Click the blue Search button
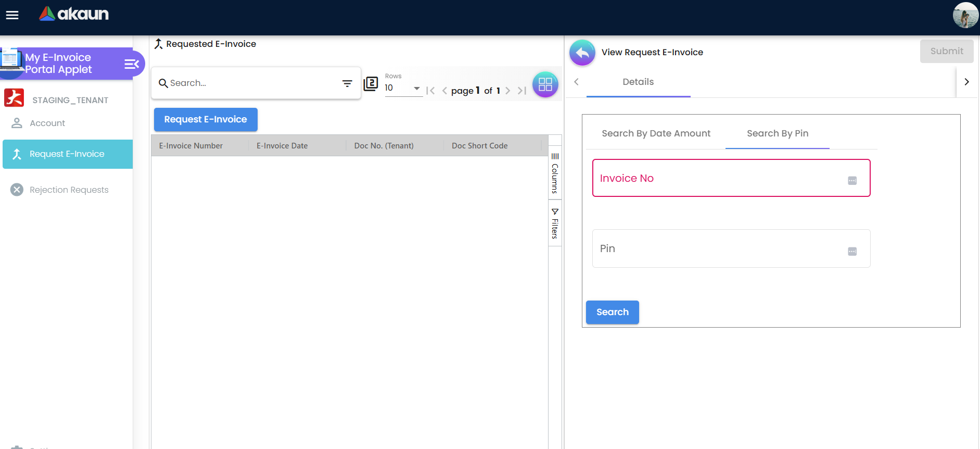Viewport: 980px width, 449px height. tap(613, 312)
